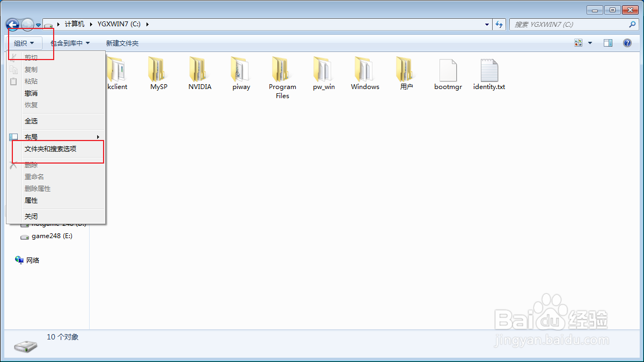Click the 计算机 breadcrumb
The height and width of the screenshot is (362, 644).
pos(75,24)
